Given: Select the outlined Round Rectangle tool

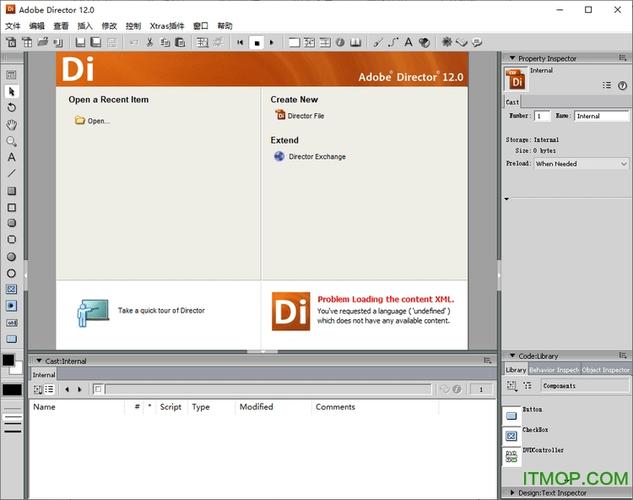Looking at the screenshot, I should 11,239.
